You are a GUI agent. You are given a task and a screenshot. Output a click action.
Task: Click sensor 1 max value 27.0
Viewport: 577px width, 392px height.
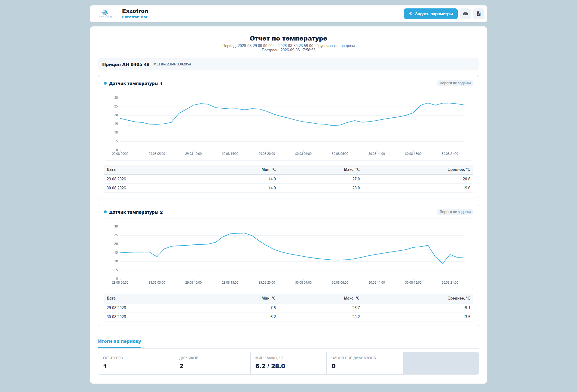pos(356,179)
